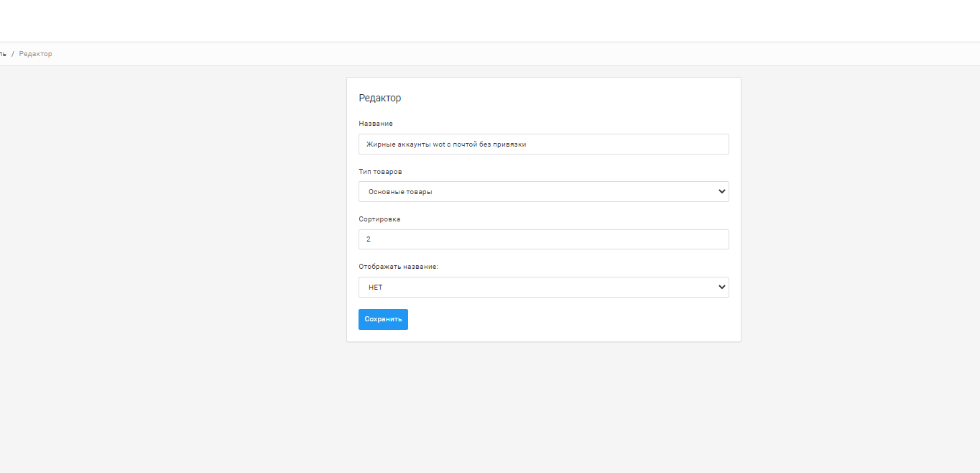Click the breadcrumb slash separator
Screen dimensions: 980x473
coord(13,54)
